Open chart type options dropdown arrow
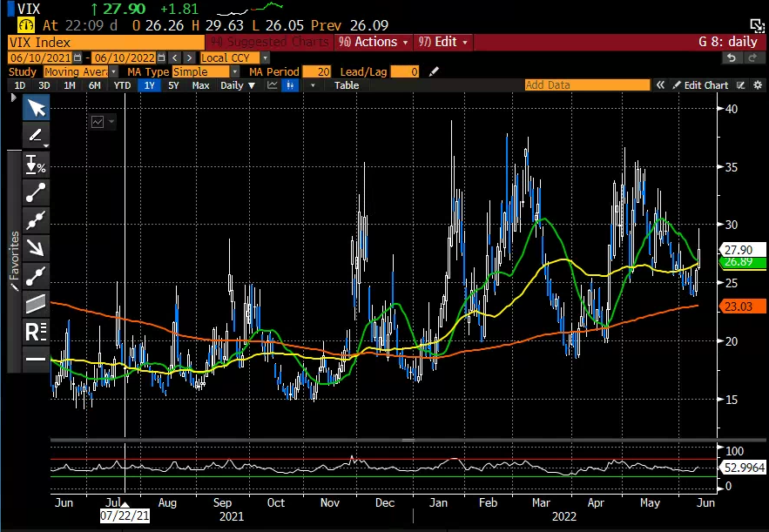Image resolution: width=769 pixels, height=532 pixels. click(x=313, y=85)
